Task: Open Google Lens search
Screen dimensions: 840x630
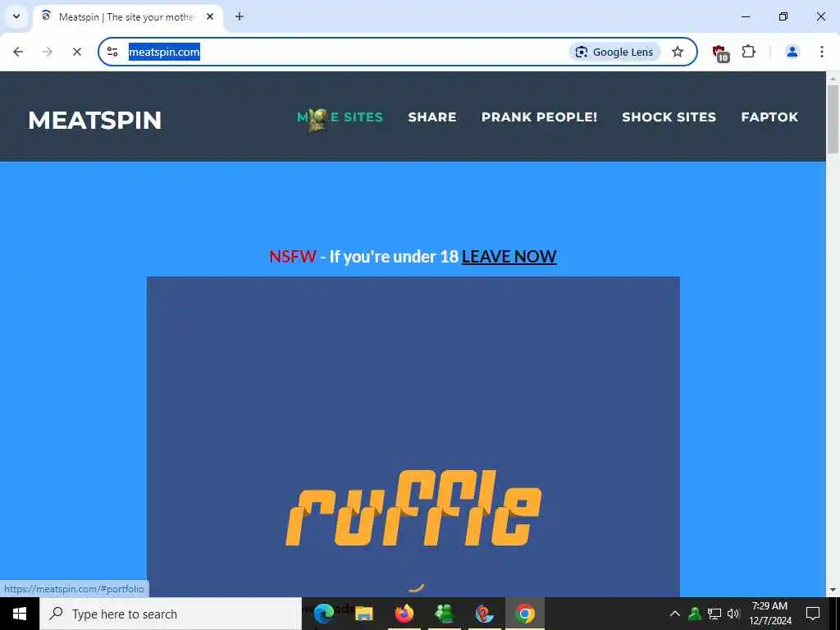Action: click(x=614, y=52)
